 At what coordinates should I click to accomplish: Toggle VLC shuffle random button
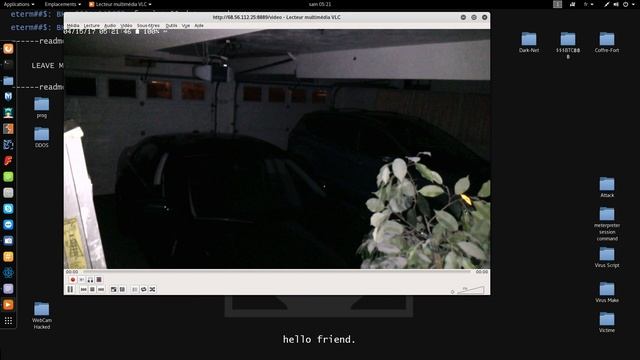152,289
